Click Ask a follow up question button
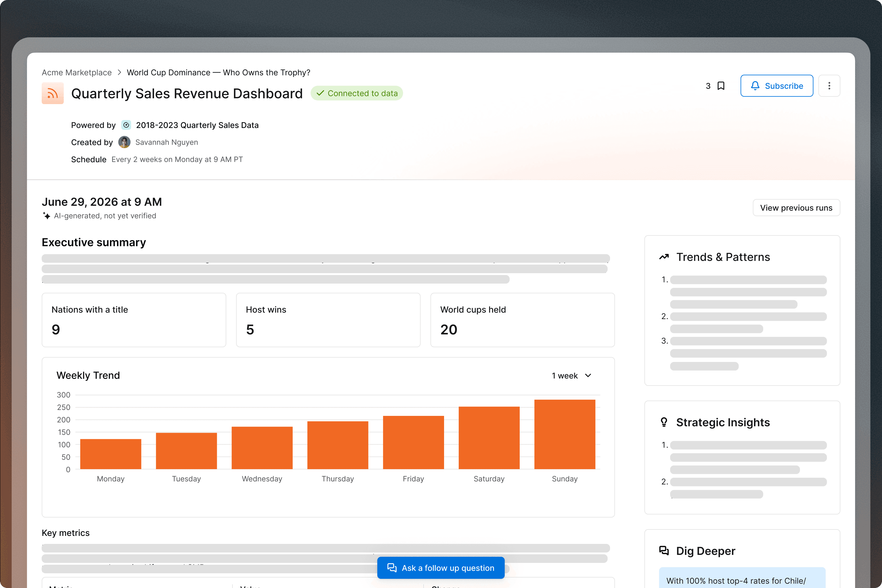 pyautogui.click(x=441, y=568)
